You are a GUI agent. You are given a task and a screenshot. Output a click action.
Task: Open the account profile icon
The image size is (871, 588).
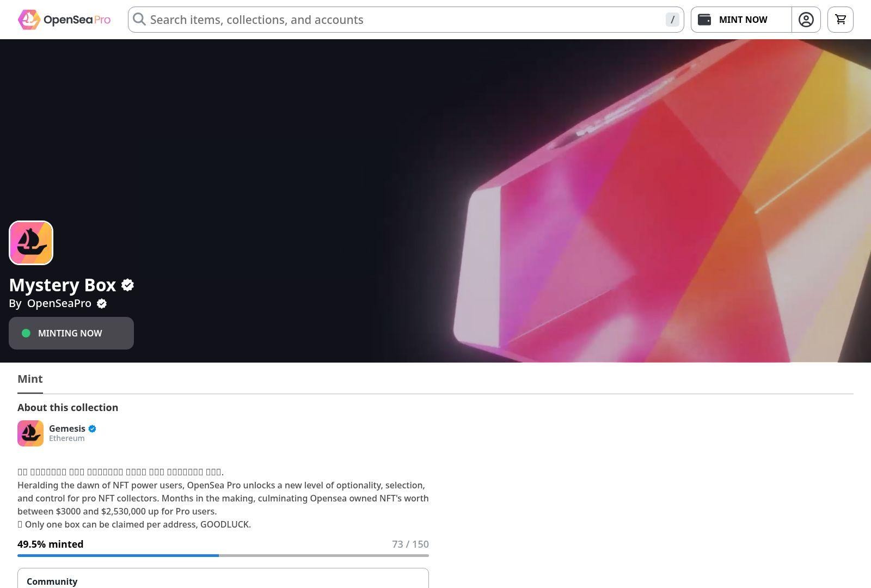pos(806,20)
